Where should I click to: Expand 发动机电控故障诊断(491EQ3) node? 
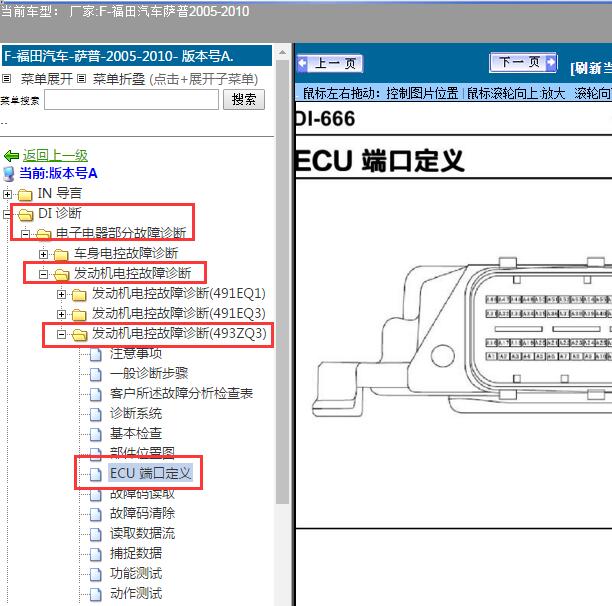61,314
